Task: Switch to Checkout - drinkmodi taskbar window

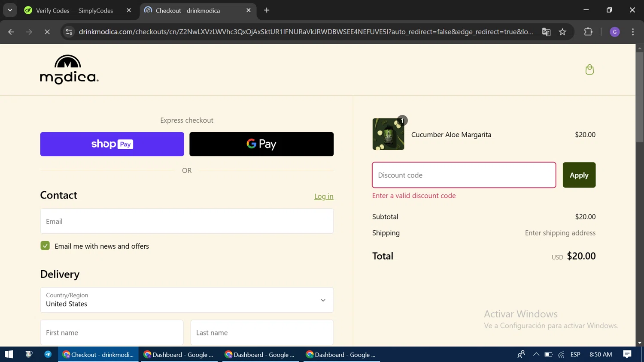Action: coord(98,354)
